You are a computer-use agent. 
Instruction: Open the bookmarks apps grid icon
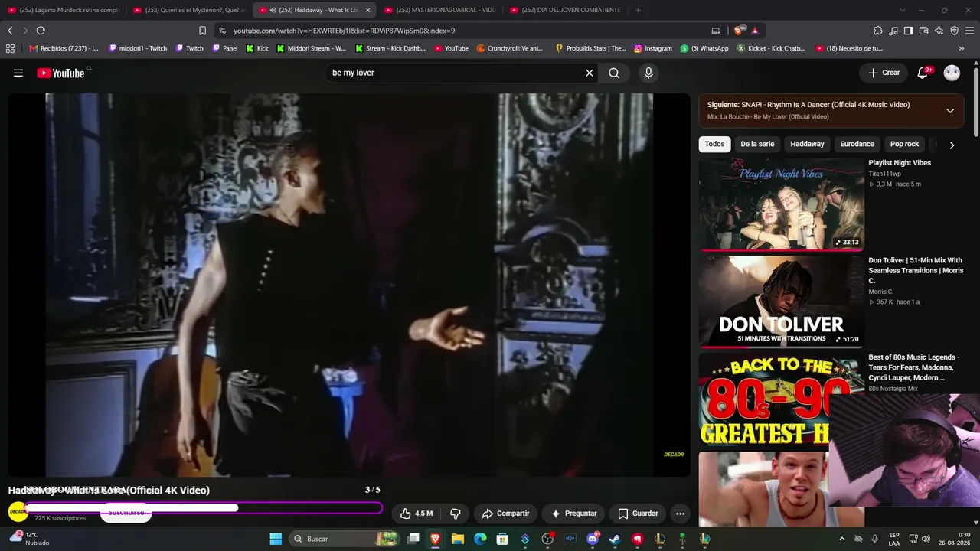point(10,48)
